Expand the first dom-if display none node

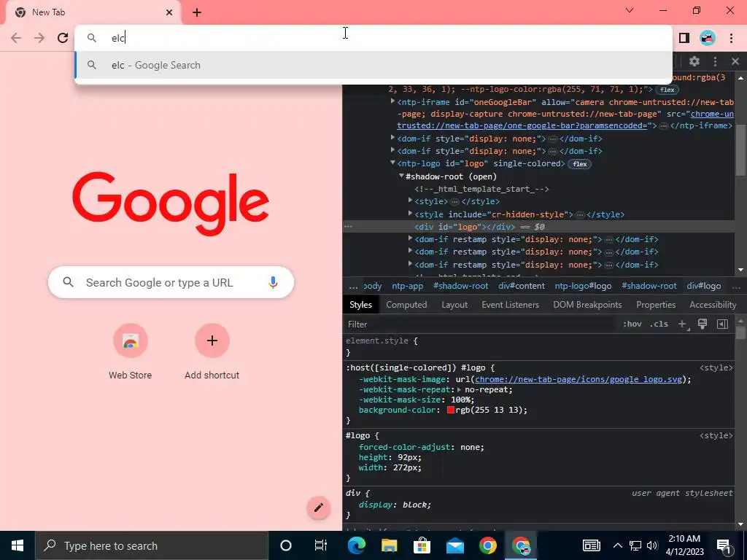tap(392, 138)
